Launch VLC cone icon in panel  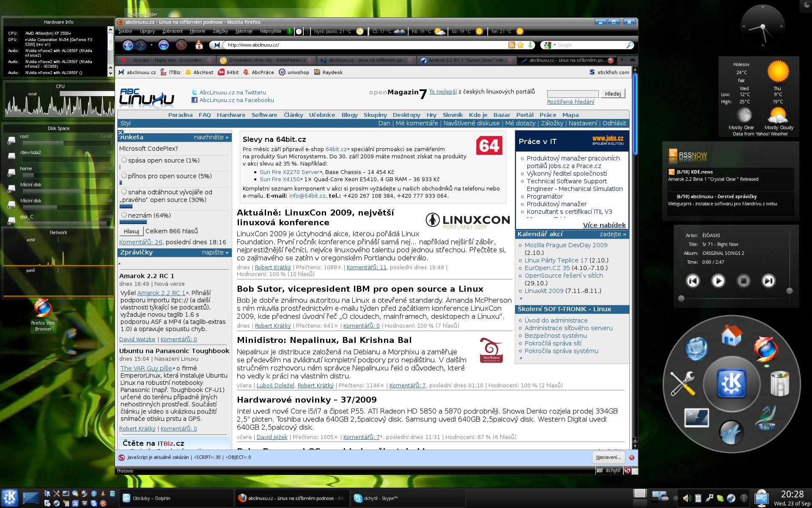pos(103,494)
